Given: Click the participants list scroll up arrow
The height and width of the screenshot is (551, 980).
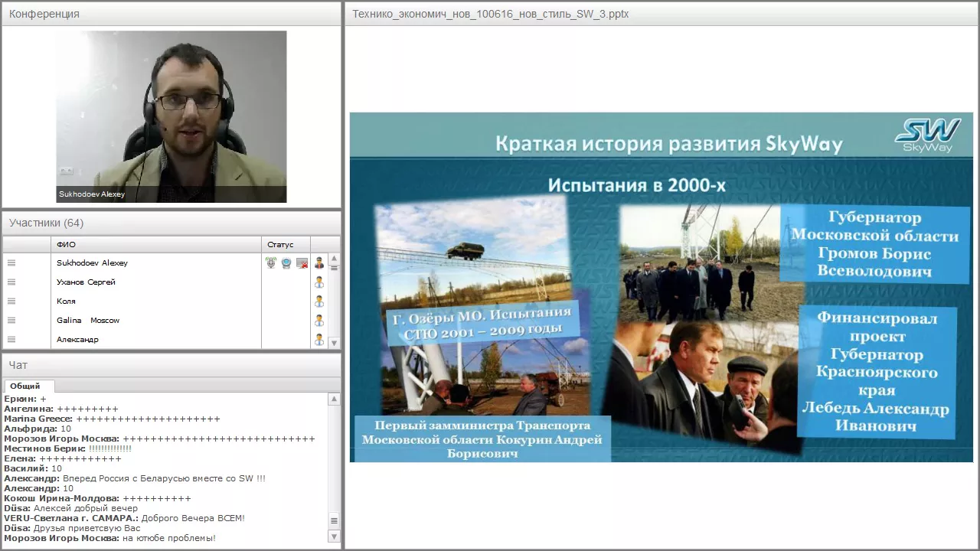Looking at the screenshot, I should [334, 259].
